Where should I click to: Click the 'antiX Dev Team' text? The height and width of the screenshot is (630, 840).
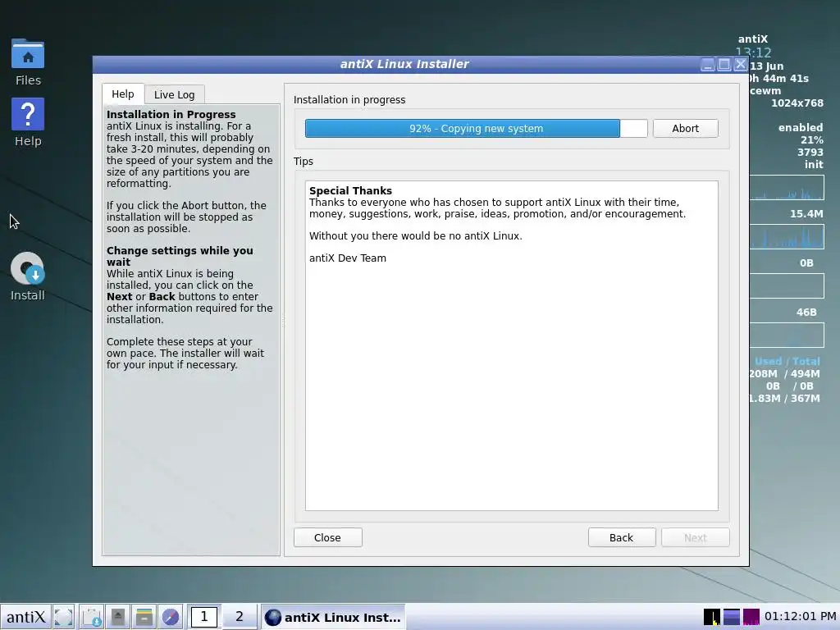coord(347,258)
